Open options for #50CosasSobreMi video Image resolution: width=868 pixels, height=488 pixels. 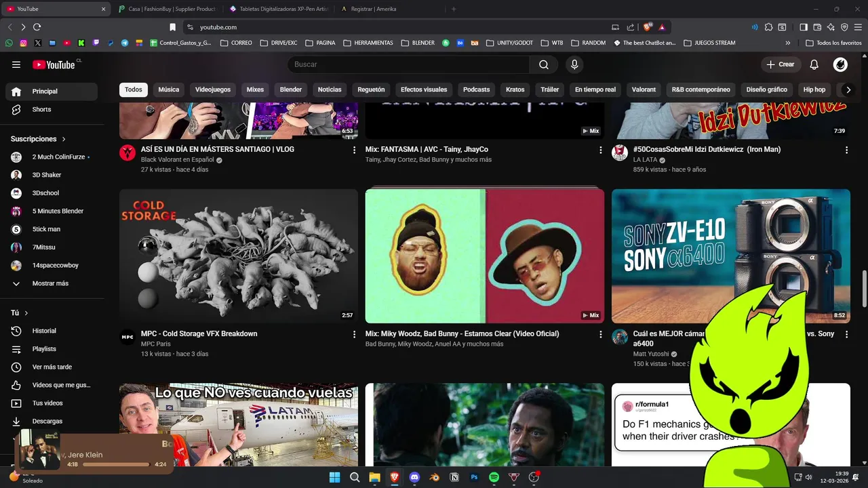[846, 150]
